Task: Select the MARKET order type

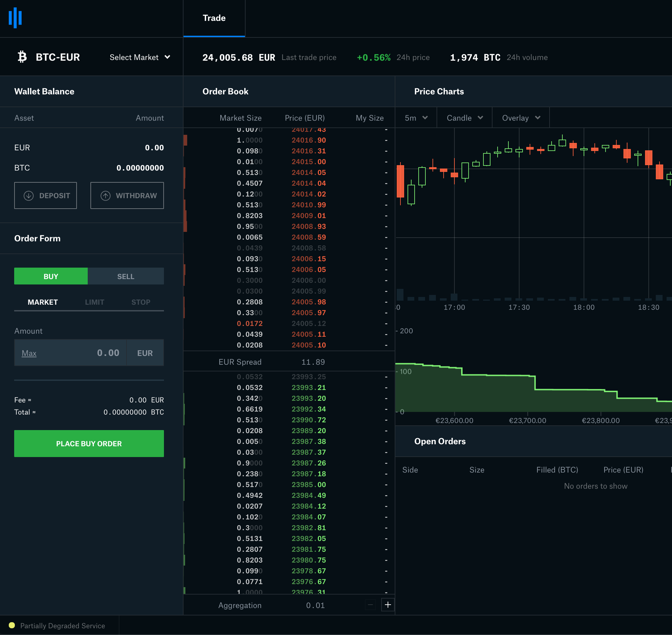Action: pyautogui.click(x=43, y=302)
